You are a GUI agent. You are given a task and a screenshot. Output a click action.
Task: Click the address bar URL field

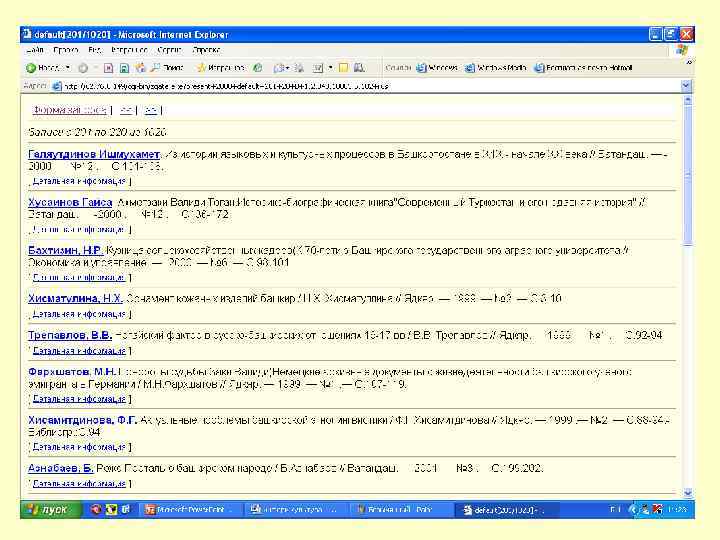(370, 86)
